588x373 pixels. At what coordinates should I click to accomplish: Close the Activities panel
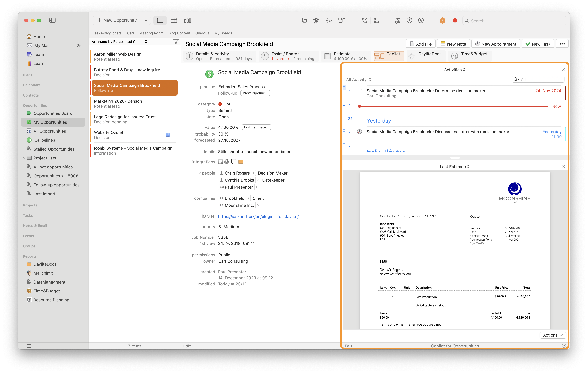pyautogui.click(x=563, y=70)
